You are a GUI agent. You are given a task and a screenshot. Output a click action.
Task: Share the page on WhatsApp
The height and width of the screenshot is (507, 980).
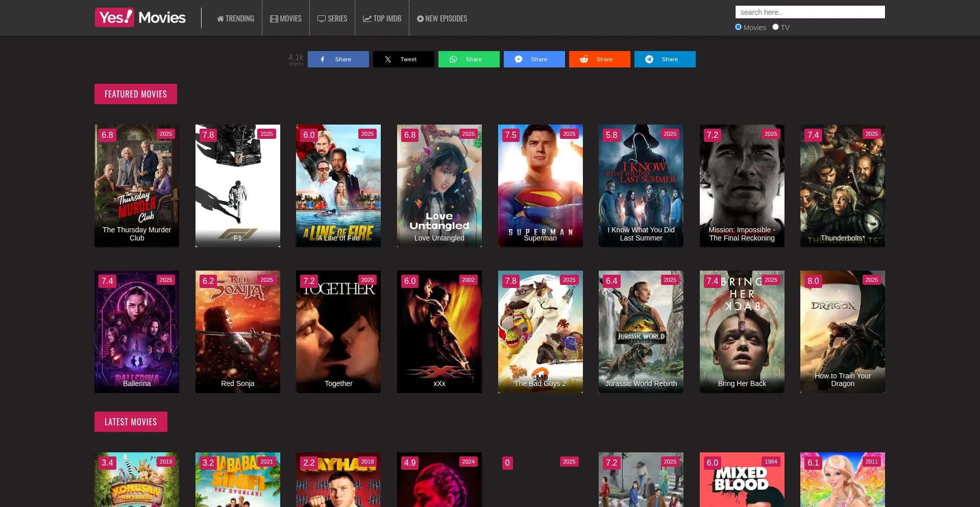(x=469, y=59)
